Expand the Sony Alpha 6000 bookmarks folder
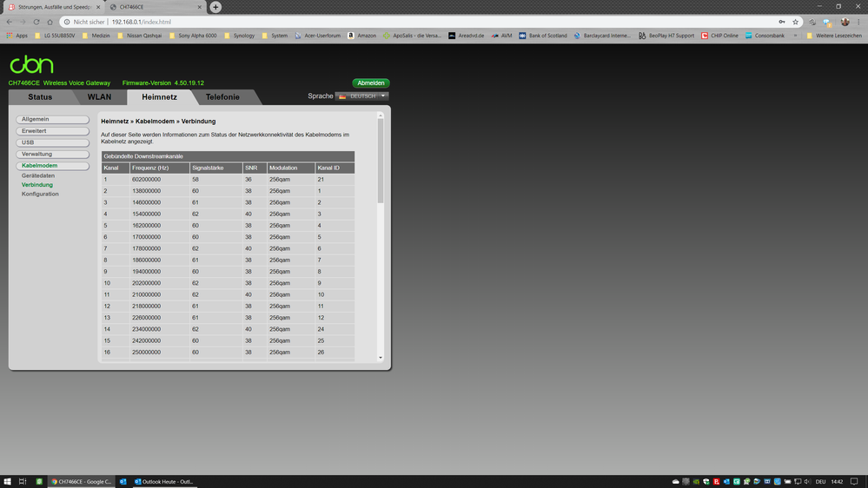Viewport: 868px width, 488px height. (193, 36)
